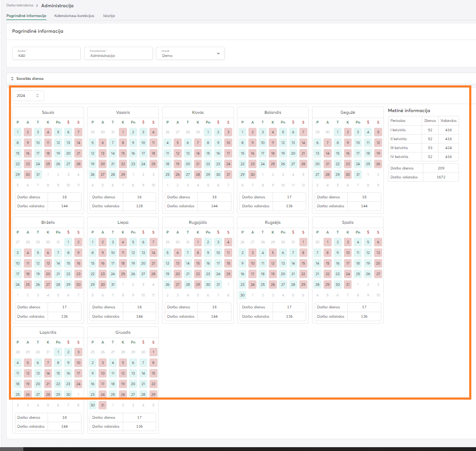Image resolution: width=476 pixels, height=451 pixels.
Task: Pick day 14 in Vasaris calendar
Action: pyautogui.click(x=113, y=153)
